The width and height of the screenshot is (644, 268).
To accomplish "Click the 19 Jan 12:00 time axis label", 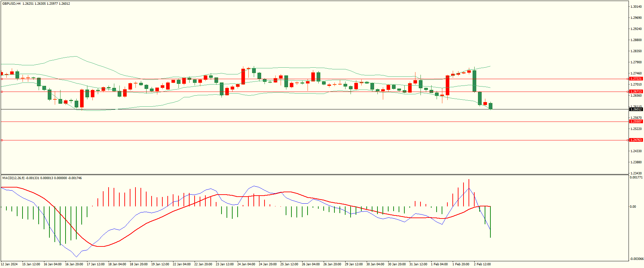I will tap(160, 264).
